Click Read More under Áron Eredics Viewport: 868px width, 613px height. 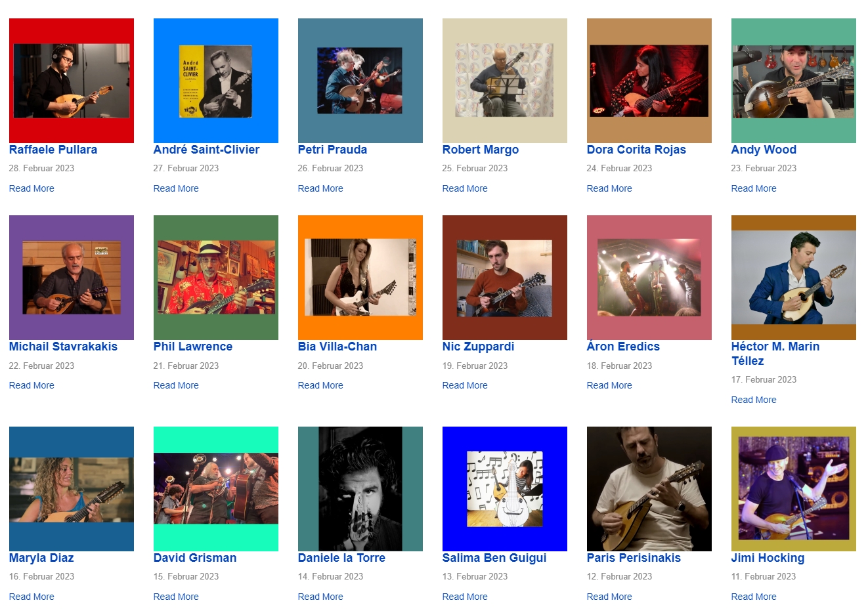click(609, 385)
